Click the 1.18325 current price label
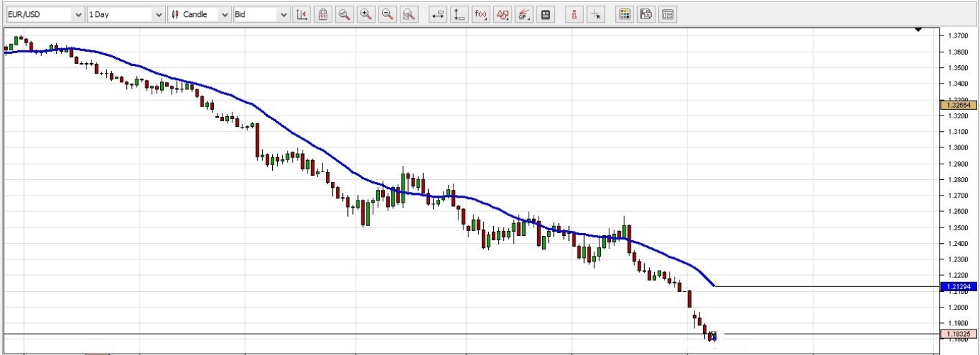 [x=959, y=333]
